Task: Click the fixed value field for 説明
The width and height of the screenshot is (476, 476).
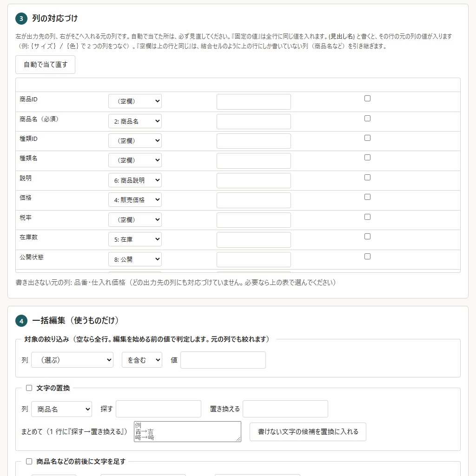Action: [x=253, y=181]
